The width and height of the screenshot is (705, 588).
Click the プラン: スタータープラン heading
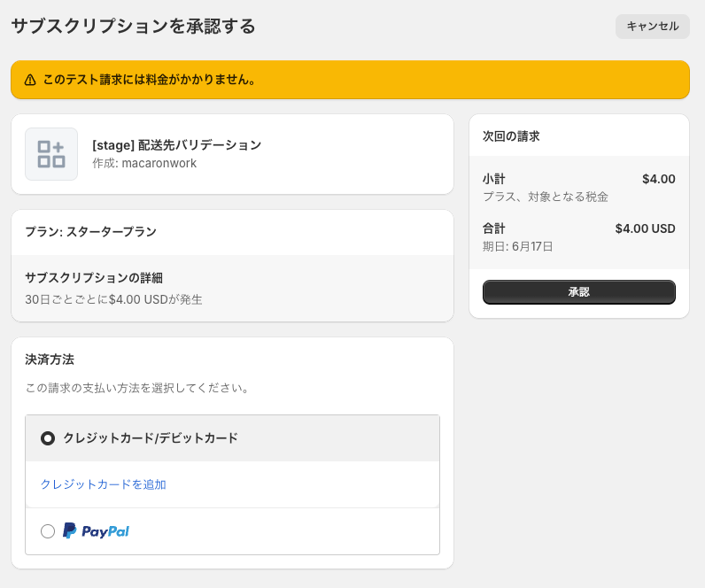coord(91,231)
